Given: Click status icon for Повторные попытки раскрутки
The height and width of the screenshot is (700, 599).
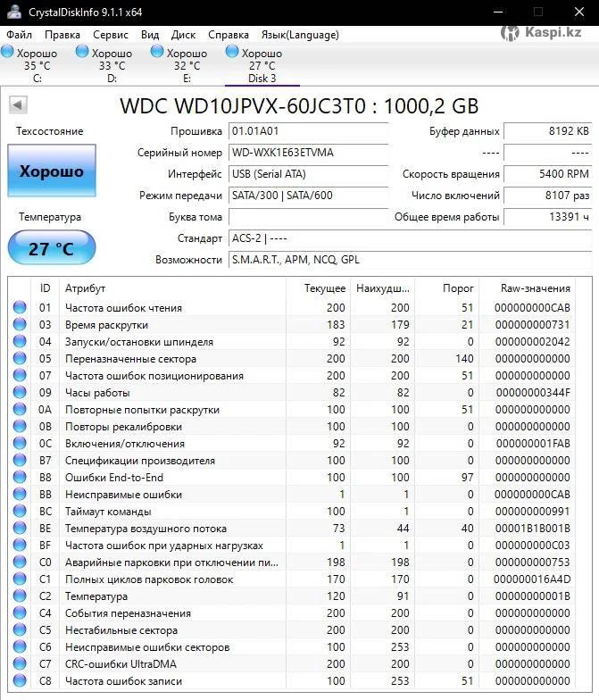Looking at the screenshot, I should coord(20,409).
